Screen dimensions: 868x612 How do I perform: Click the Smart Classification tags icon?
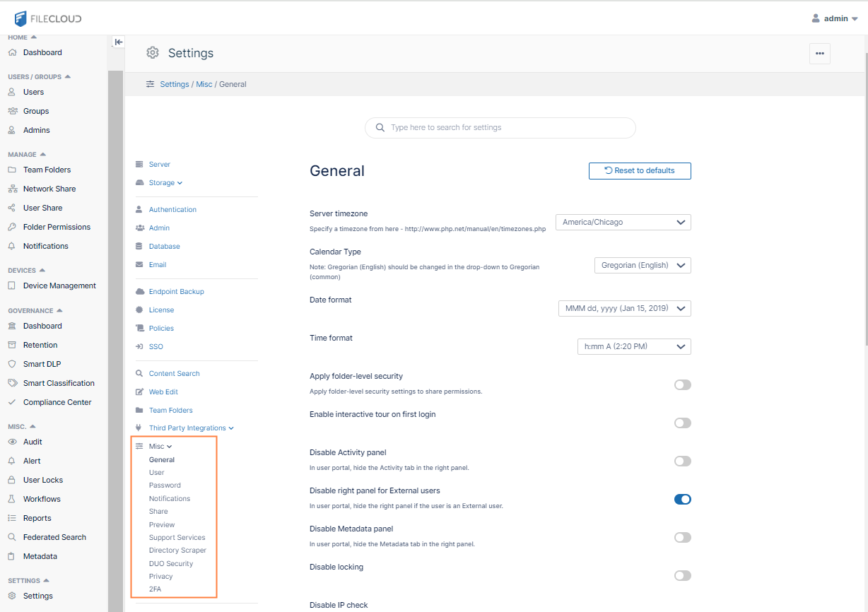click(12, 383)
